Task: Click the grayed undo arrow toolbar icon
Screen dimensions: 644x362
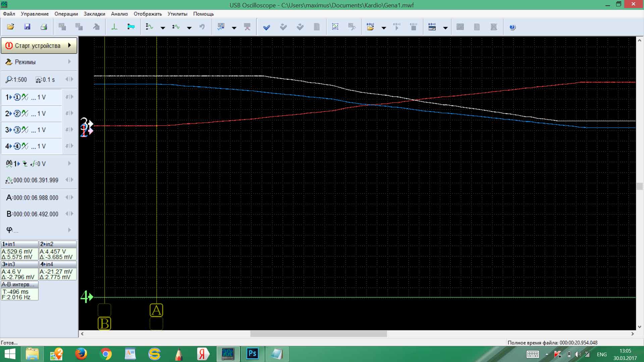Action: [202, 27]
